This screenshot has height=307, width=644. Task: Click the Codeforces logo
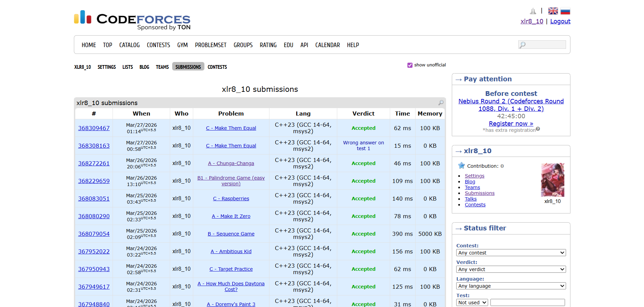132,20
